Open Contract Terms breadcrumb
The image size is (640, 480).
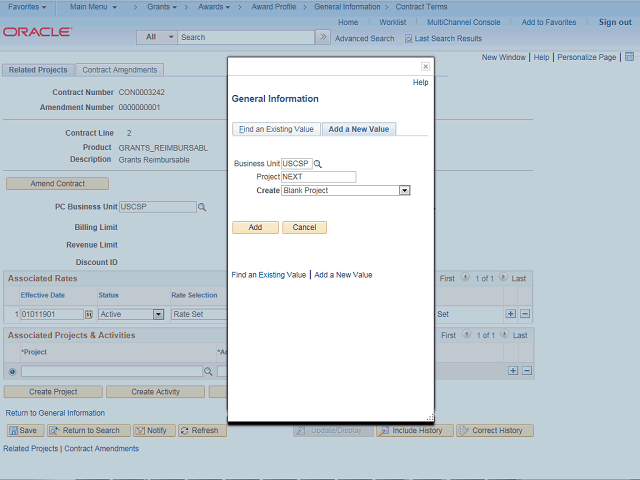tap(421, 7)
